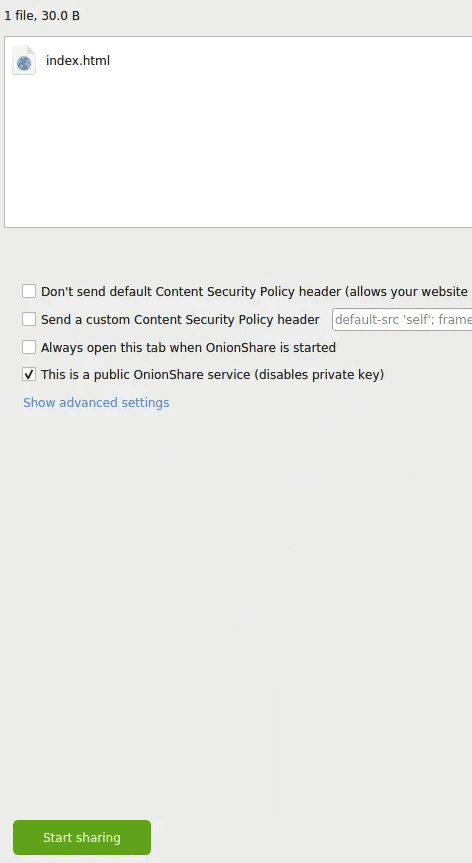The width and height of the screenshot is (472, 863).
Task: Check "Always open this tab" box
Action: pos(29,347)
